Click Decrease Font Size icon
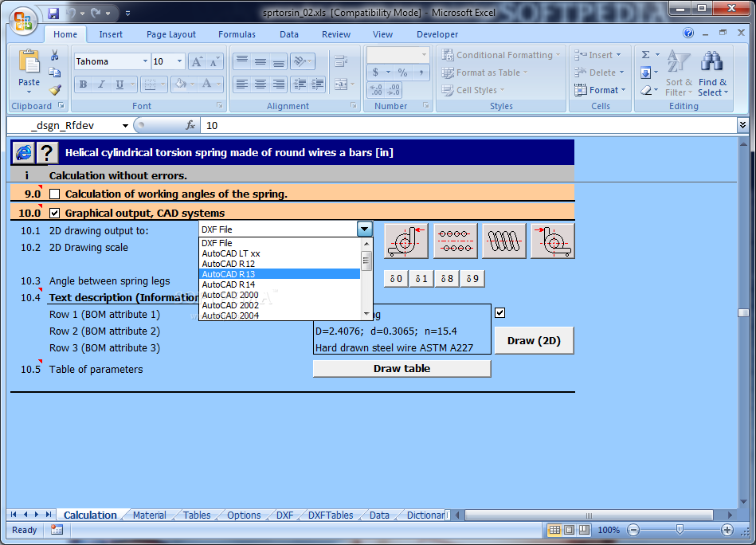Image resolution: width=756 pixels, height=545 pixels. point(214,61)
